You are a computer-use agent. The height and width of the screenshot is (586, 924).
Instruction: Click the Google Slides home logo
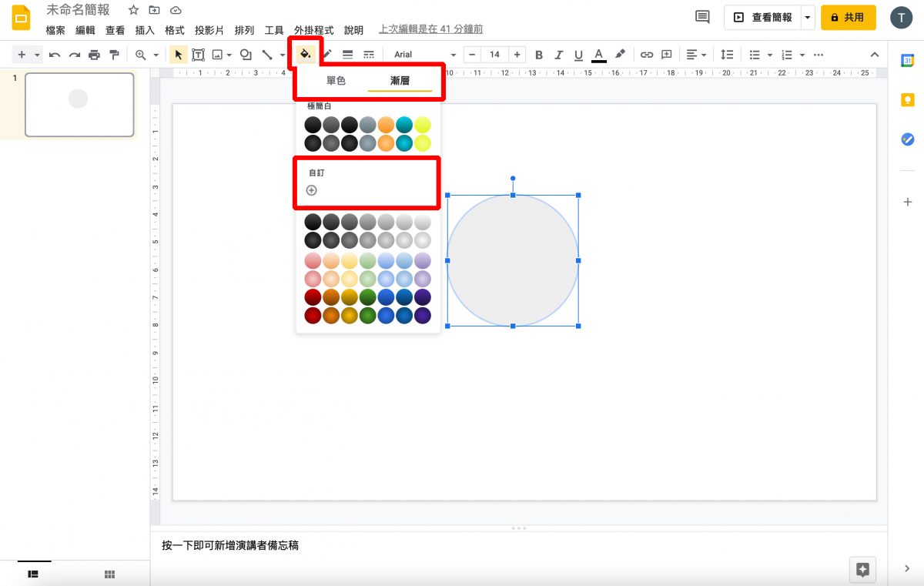click(x=22, y=18)
